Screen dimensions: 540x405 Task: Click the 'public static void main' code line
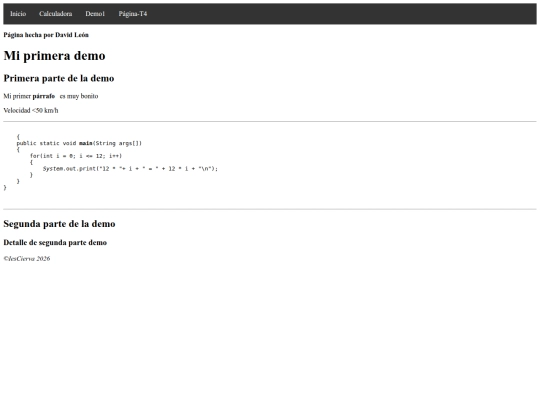pos(79,143)
